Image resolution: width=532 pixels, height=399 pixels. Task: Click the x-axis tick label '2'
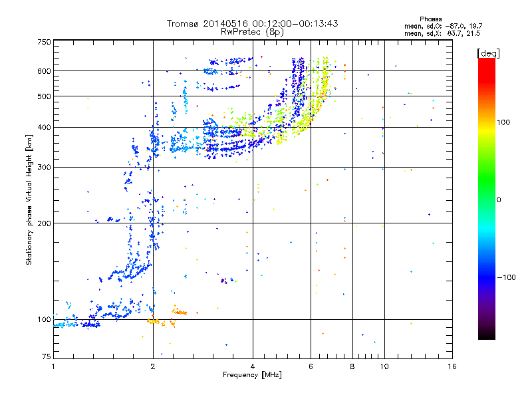[x=153, y=366]
